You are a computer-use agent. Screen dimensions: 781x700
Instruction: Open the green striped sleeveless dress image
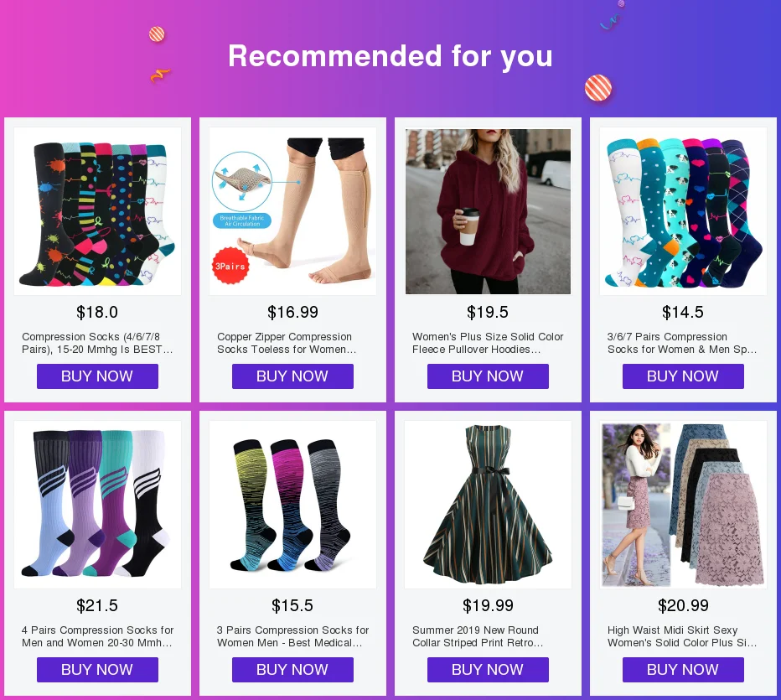point(488,505)
